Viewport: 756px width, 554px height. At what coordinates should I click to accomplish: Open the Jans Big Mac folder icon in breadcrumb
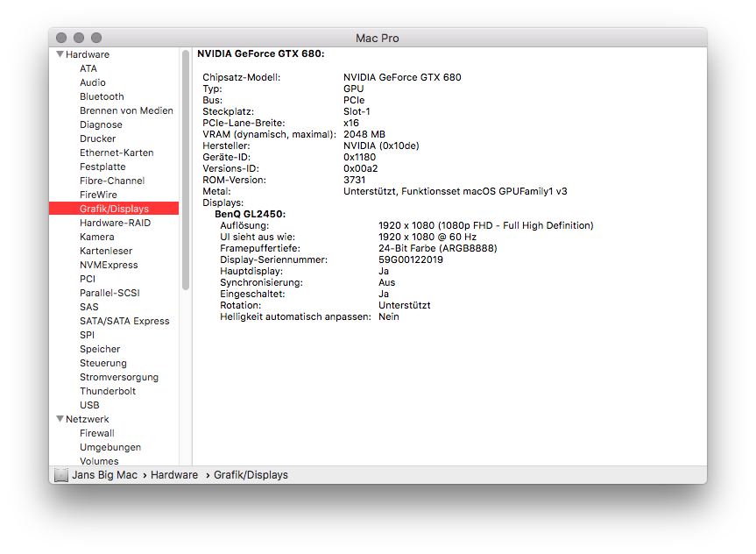click(61, 474)
